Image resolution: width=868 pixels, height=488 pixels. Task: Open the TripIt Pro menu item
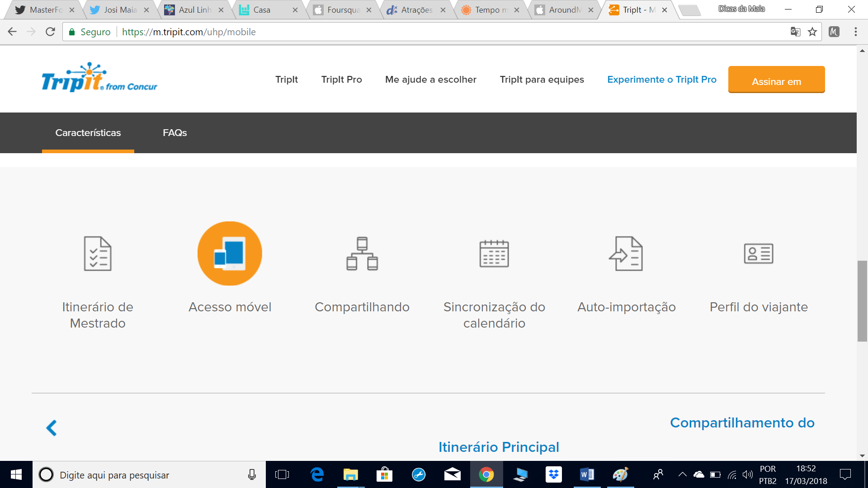(341, 80)
